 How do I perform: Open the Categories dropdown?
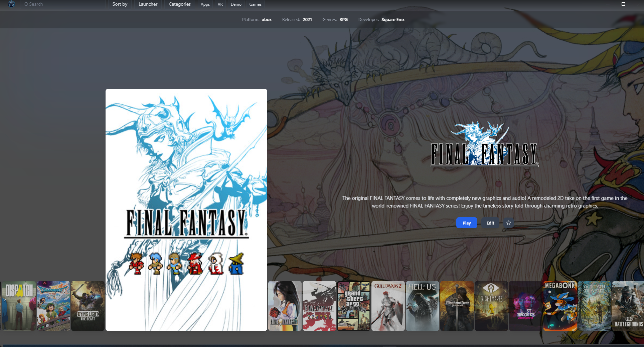coord(179,4)
